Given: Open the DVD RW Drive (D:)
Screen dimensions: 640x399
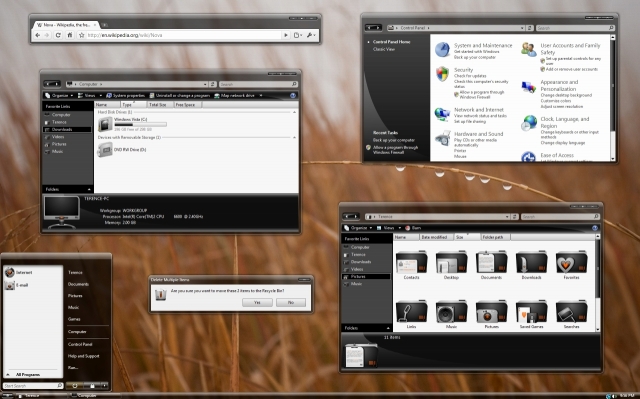Looking at the screenshot, I should (130, 150).
